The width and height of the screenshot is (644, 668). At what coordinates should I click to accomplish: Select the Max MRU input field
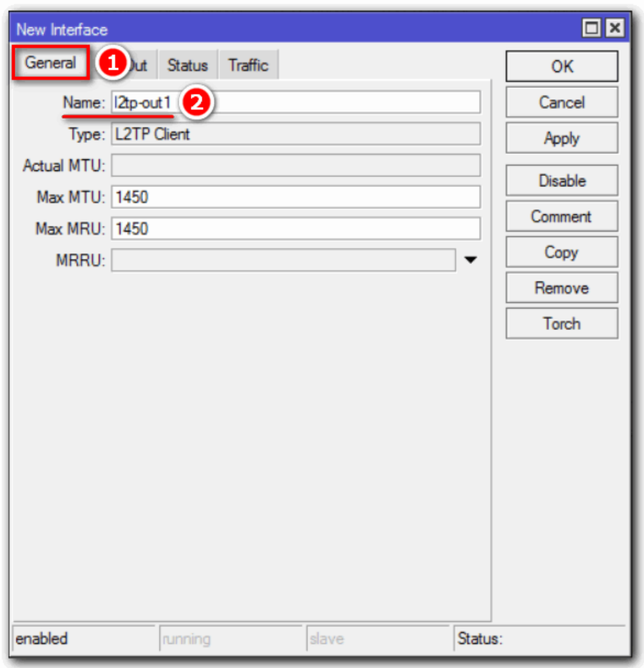pos(296,229)
